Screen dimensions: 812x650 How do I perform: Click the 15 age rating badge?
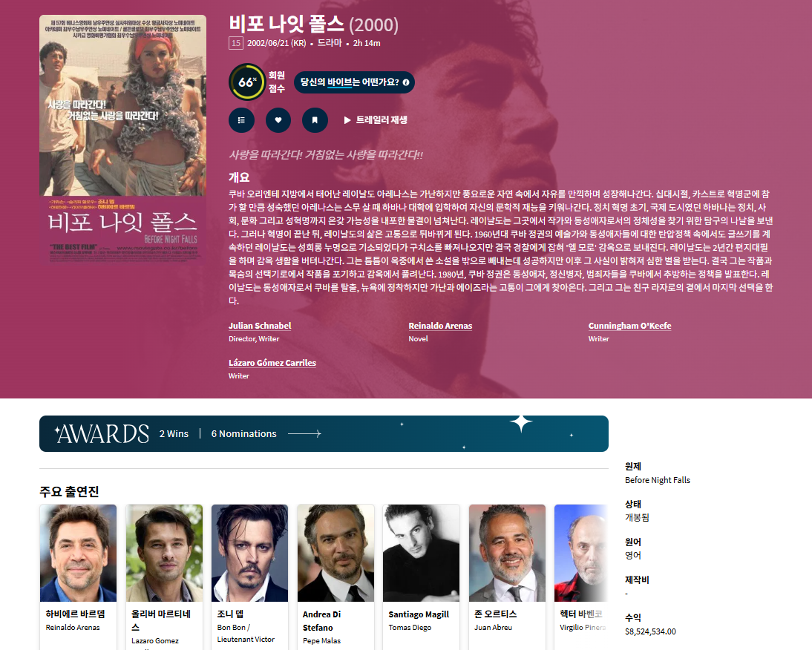pos(236,43)
